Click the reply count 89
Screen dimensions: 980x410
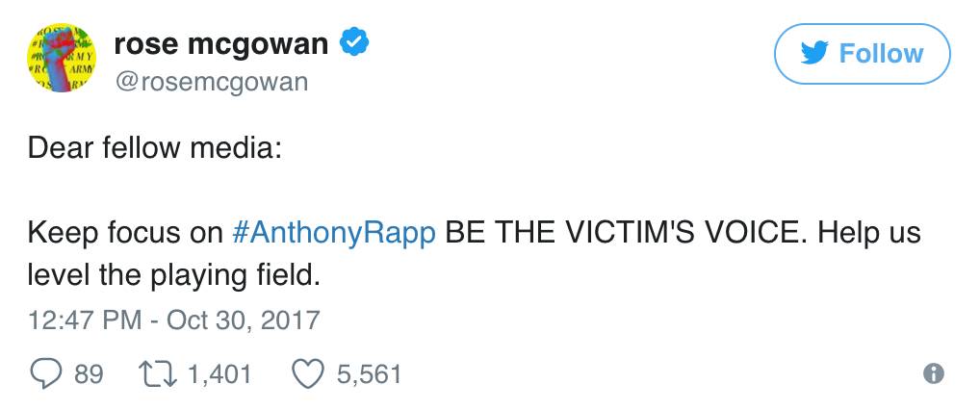(x=89, y=373)
